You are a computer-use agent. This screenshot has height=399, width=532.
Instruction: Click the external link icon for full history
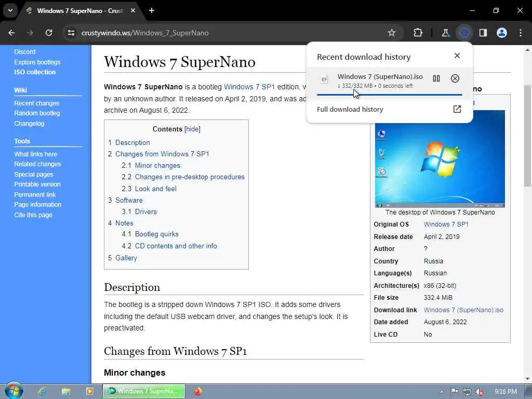click(457, 109)
